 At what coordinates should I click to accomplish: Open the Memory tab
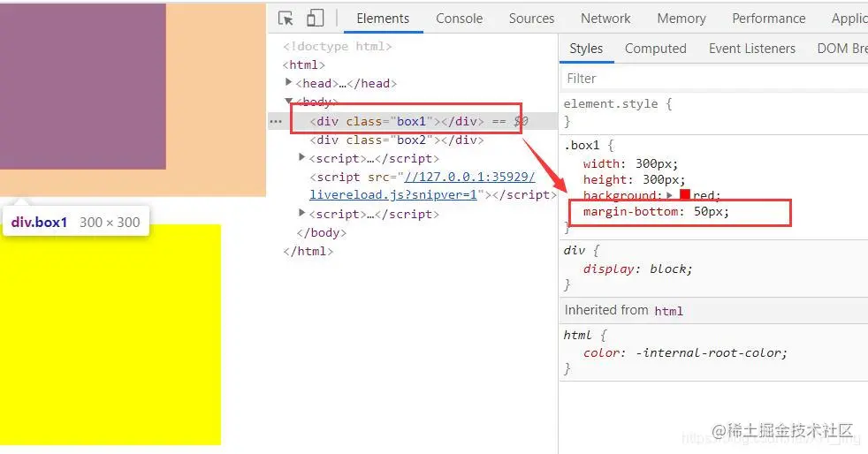coord(681,19)
